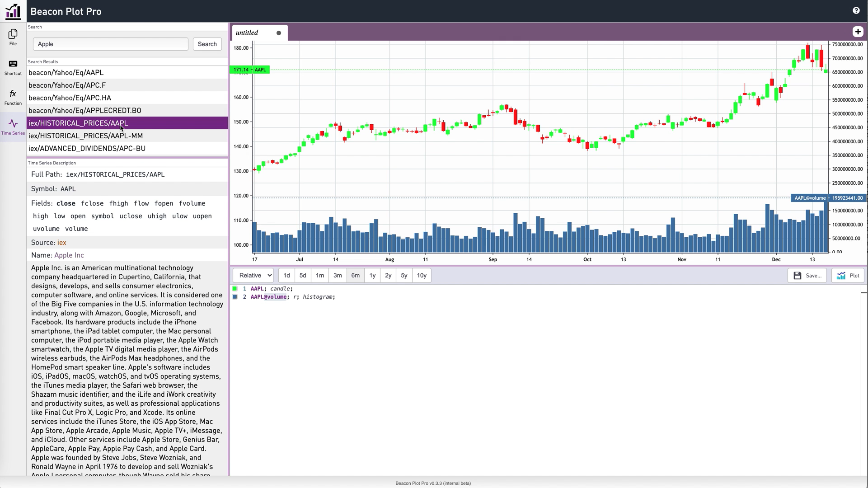This screenshot has height=488, width=868.
Task: Click the Search button
Action: [207, 44]
